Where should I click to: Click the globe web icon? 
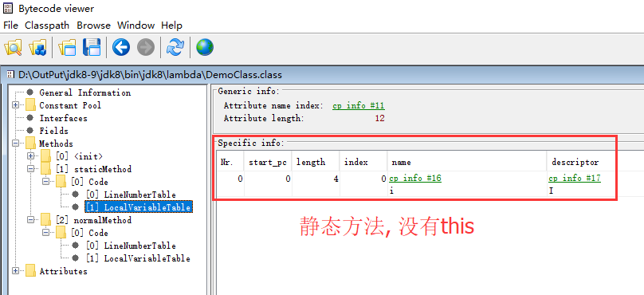point(205,48)
